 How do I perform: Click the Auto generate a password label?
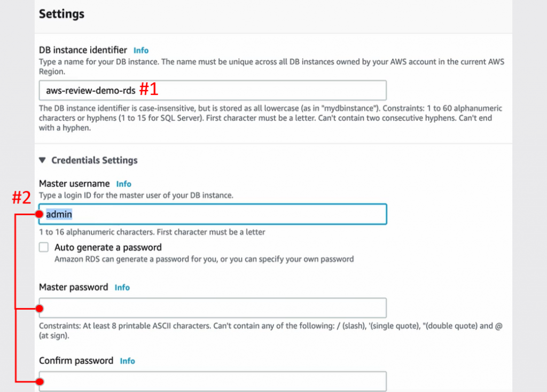pos(108,248)
